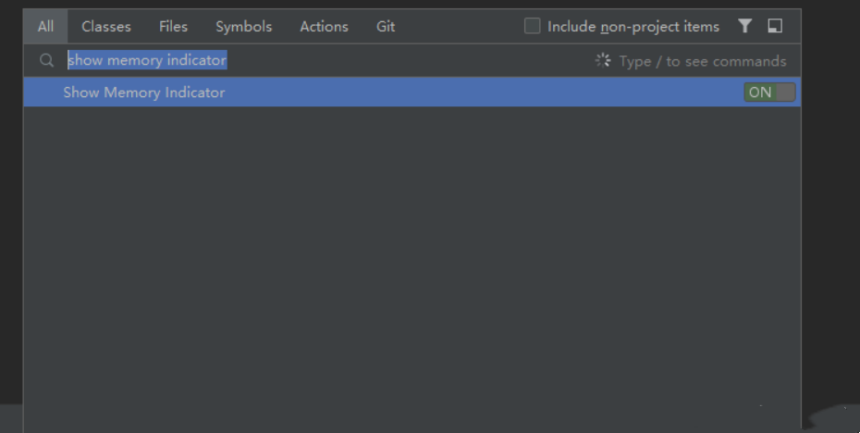860x433 pixels.
Task: Click the empty results list area
Action: [x=410, y=260]
